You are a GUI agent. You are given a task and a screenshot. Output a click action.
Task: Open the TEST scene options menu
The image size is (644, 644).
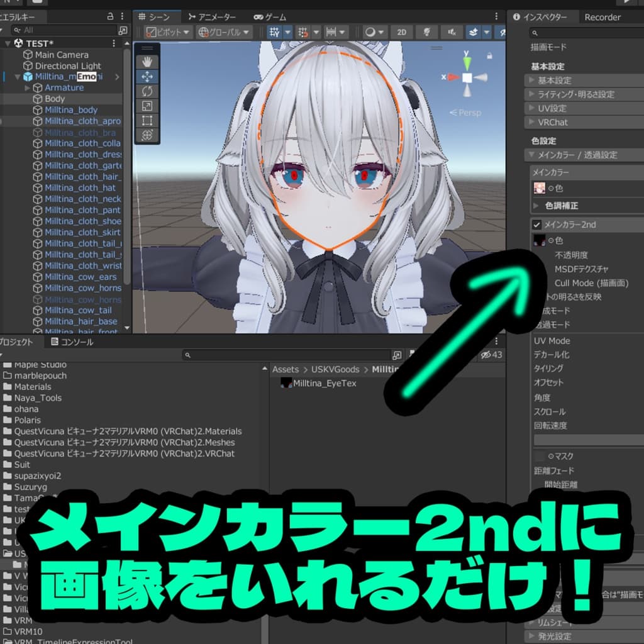(114, 43)
